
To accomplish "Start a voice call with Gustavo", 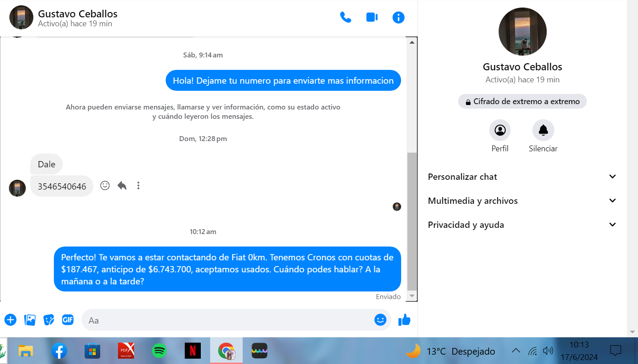I will point(345,17).
